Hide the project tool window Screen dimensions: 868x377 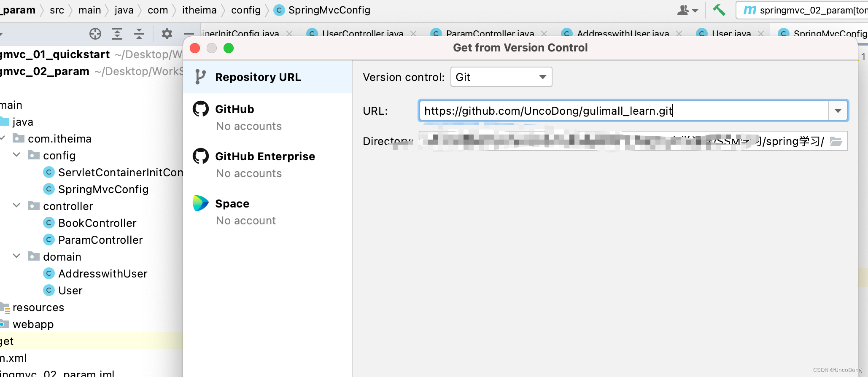pos(189,34)
